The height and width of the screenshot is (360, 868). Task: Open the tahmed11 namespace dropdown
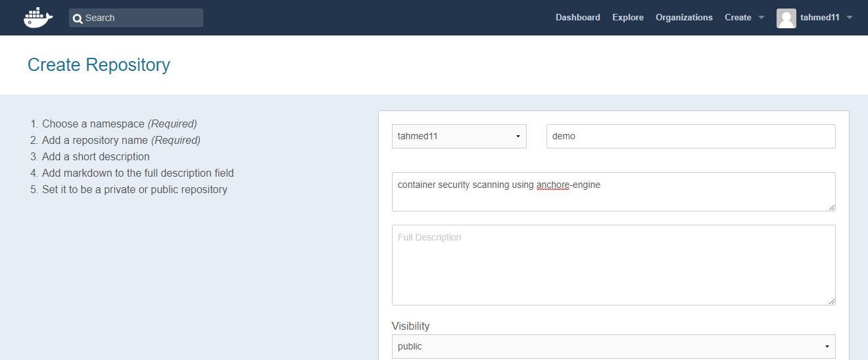[x=459, y=136]
